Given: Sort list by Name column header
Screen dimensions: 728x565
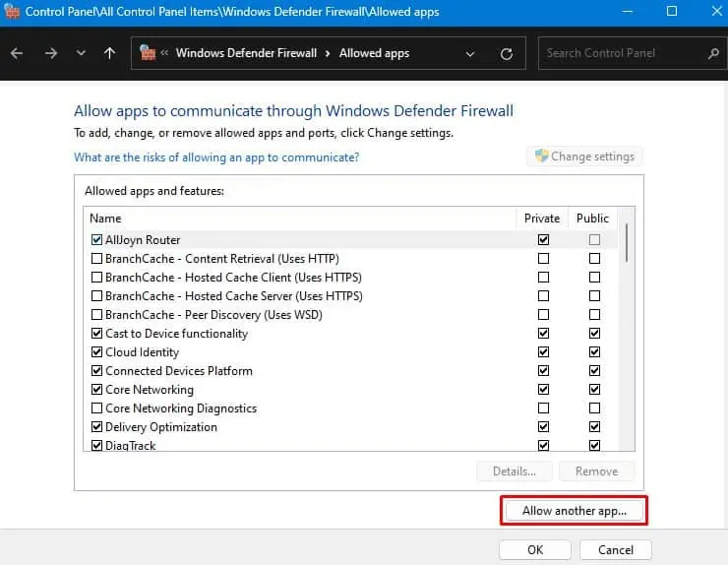Looking at the screenshot, I should [300, 219].
